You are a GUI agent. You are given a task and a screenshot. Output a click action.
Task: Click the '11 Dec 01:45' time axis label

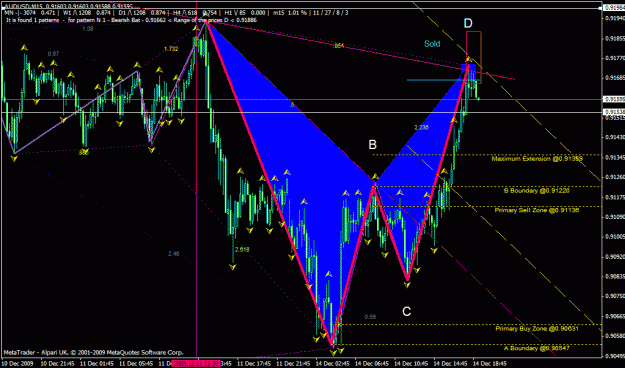click(x=97, y=364)
